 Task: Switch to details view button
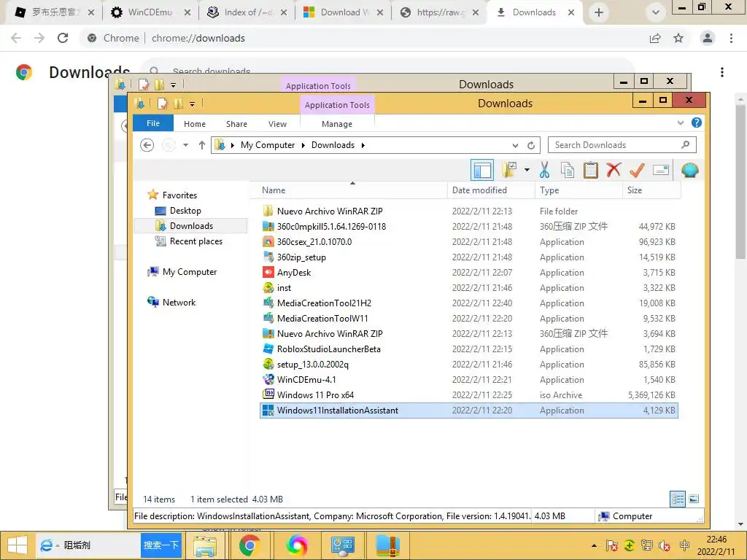[678, 499]
